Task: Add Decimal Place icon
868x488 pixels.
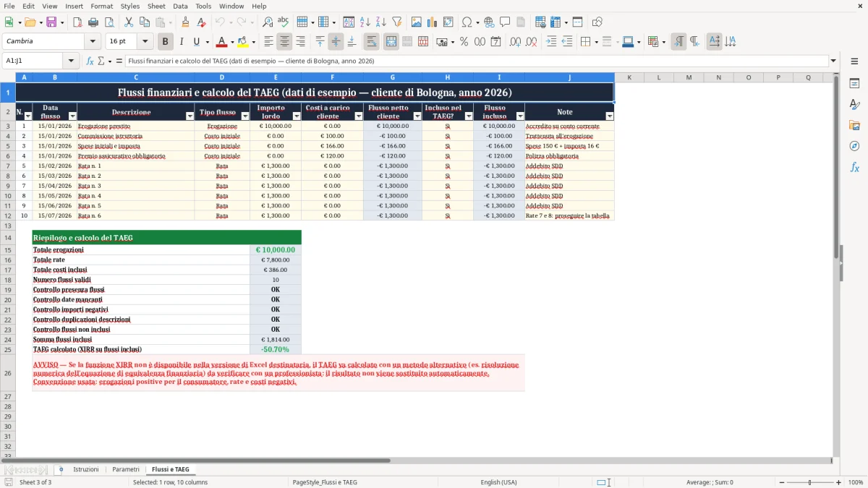Action: tap(516, 42)
